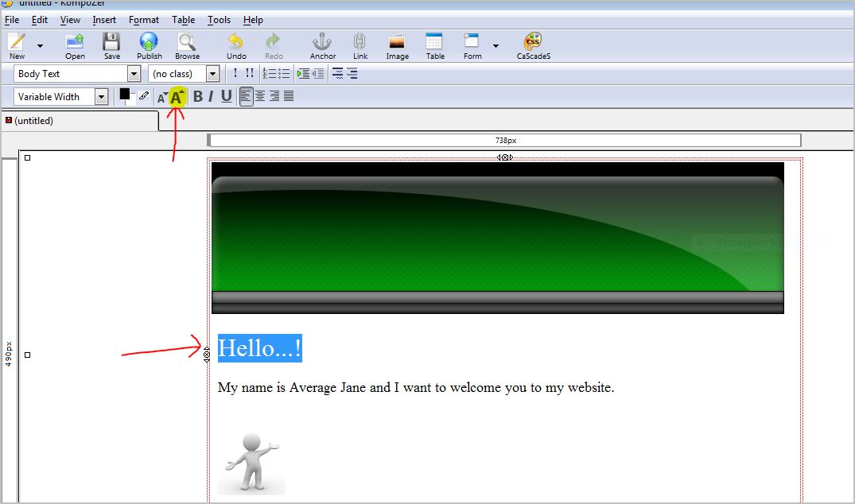Click the Undo arrow icon

(x=235, y=42)
